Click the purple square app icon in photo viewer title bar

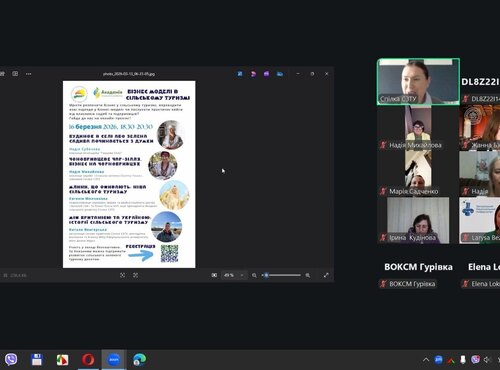pyautogui.click(x=266, y=74)
